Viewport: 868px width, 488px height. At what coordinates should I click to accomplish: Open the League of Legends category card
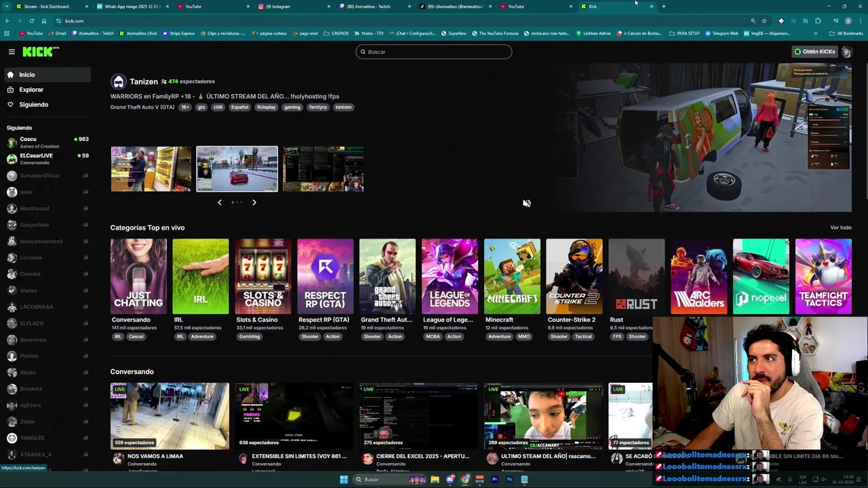pos(450,277)
